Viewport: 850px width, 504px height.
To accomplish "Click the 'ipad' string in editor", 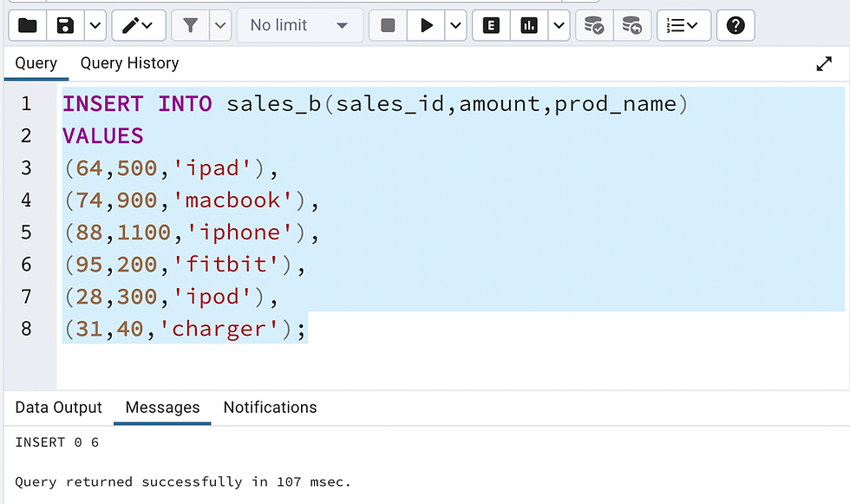I will click(212, 168).
